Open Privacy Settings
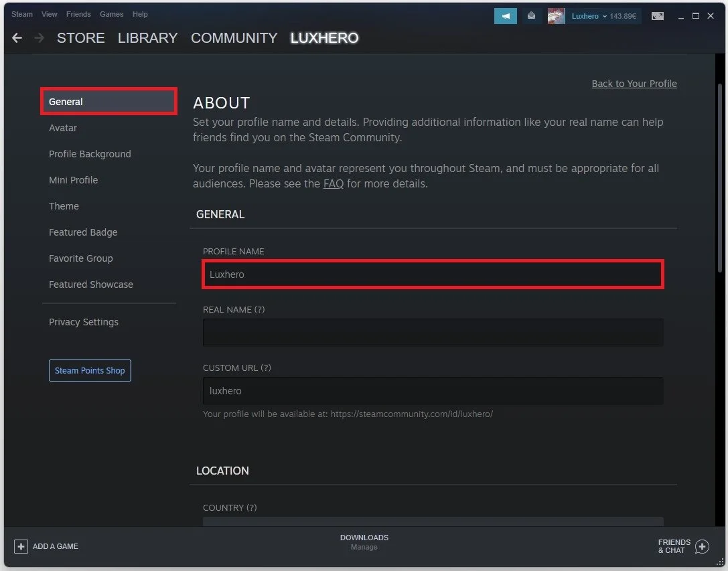This screenshot has width=728, height=571. 84,322
